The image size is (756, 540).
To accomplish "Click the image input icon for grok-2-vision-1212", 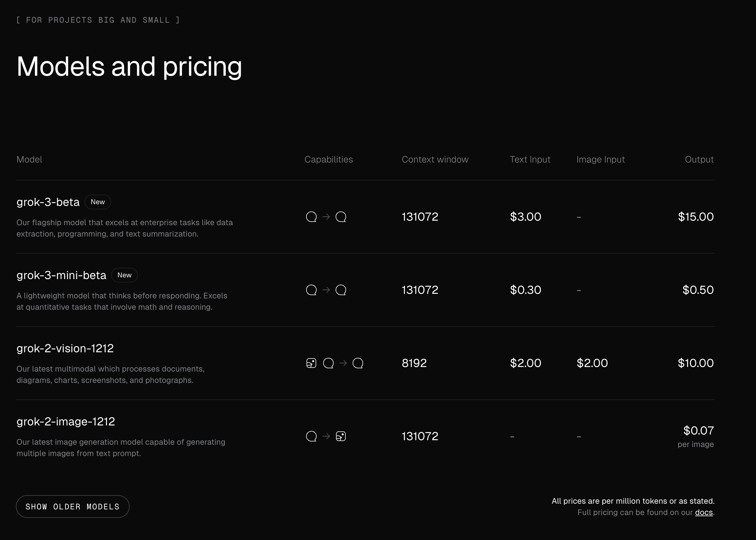I will (x=311, y=363).
